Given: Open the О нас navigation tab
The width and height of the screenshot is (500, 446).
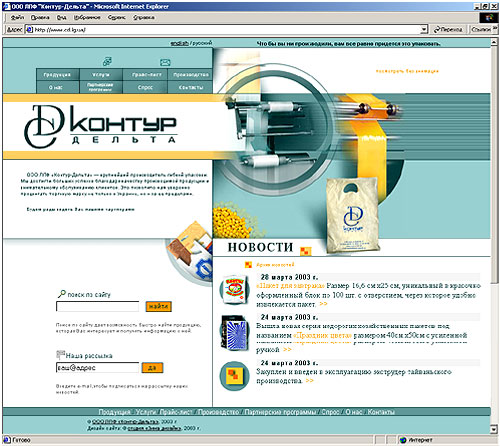Looking at the screenshot, I should (x=57, y=87).
